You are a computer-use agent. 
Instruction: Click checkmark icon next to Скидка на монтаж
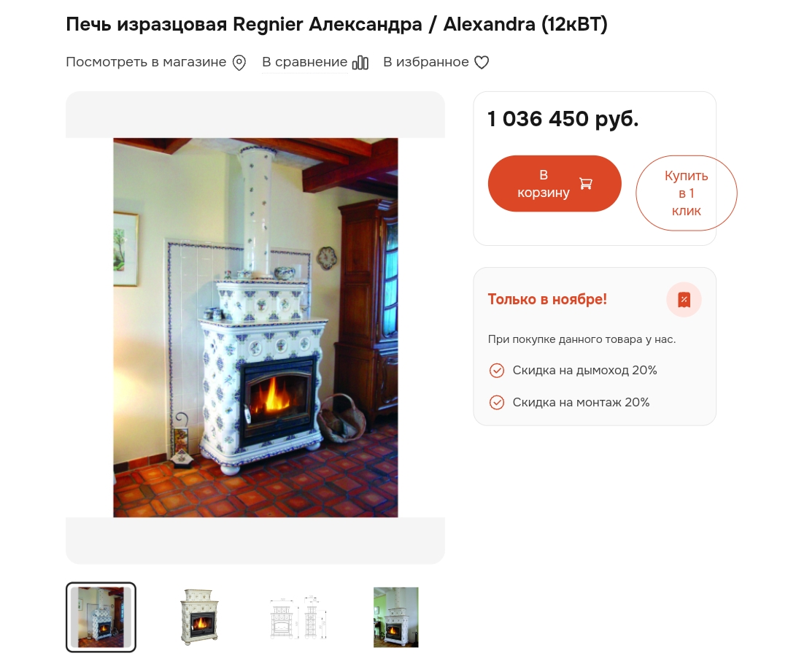[497, 403]
